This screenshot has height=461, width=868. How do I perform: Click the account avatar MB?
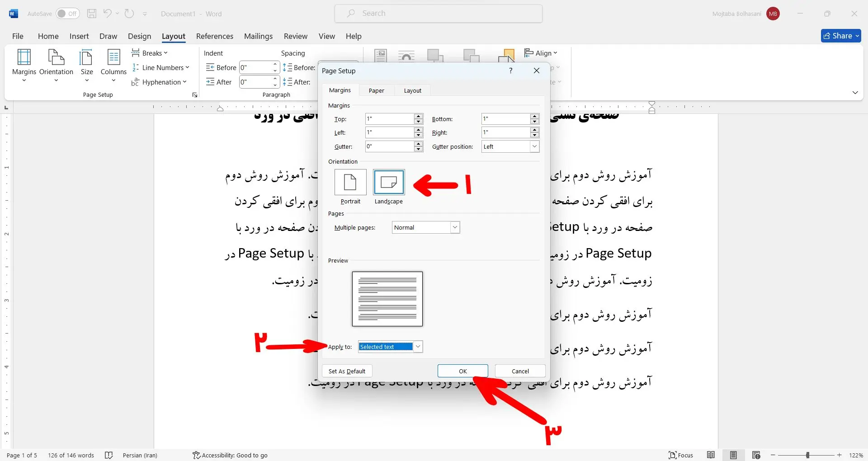[773, 14]
